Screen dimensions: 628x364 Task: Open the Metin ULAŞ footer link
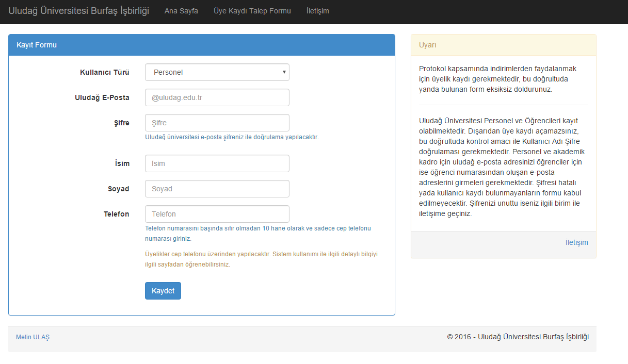pos(33,337)
